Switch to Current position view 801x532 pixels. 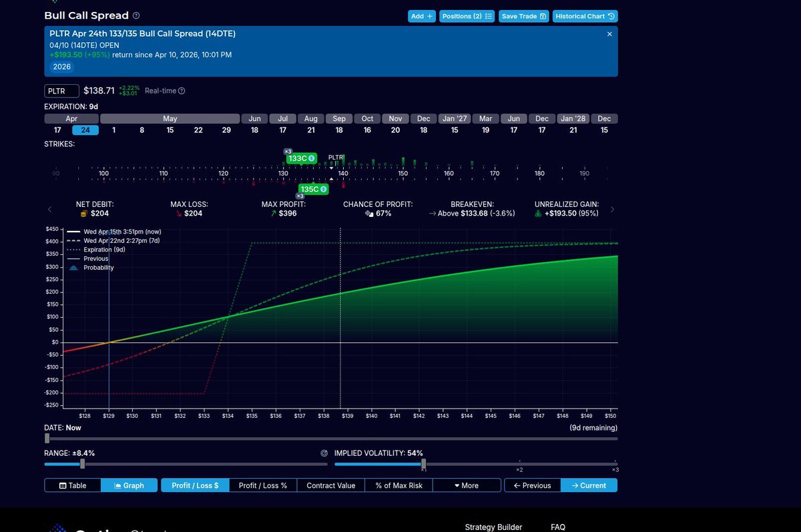coord(589,485)
